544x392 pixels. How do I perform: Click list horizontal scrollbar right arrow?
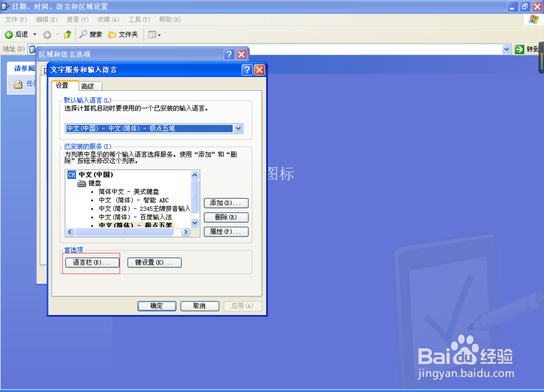(186, 232)
